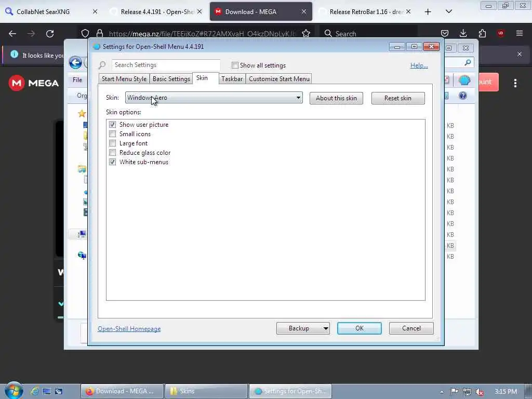Uncheck White sub-menus option
The image size is (532, 399).
coord(112,162)
